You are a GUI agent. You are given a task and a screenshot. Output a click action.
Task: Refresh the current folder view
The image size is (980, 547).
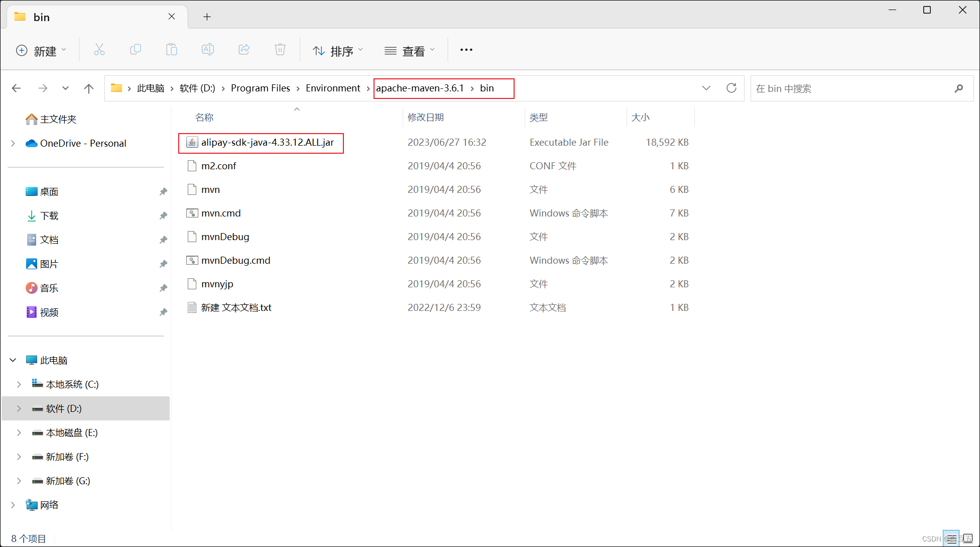point(731,88)
